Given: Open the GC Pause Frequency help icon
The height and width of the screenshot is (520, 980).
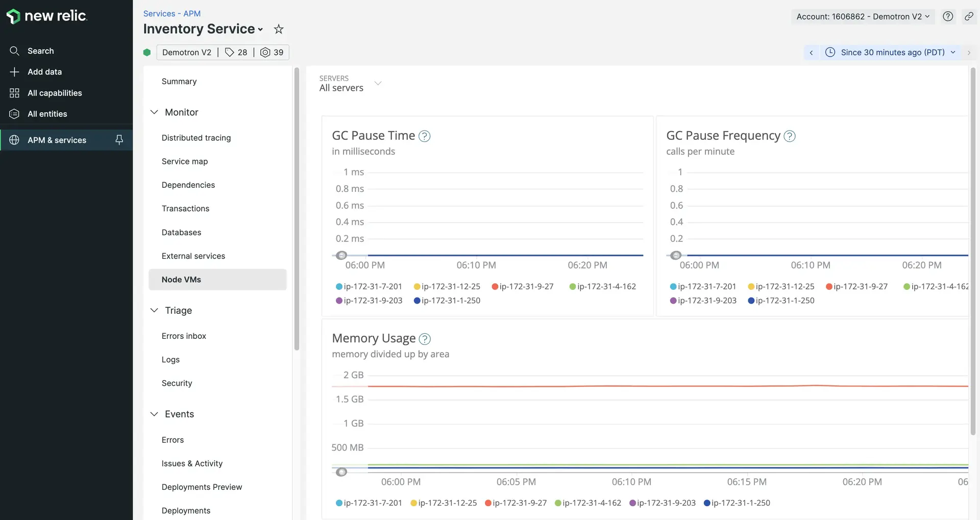Looking at the screenshot, I should pyautogui.click(x=789, y=136).
